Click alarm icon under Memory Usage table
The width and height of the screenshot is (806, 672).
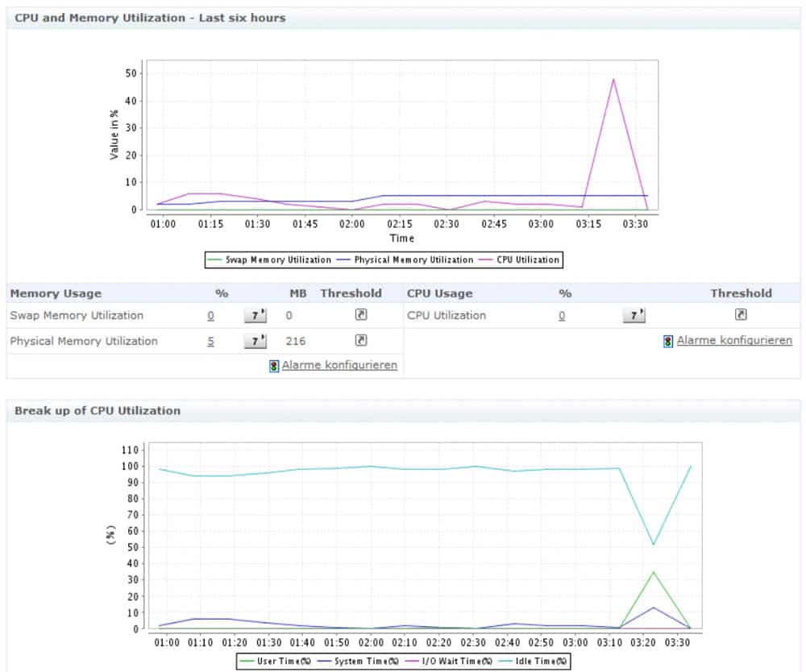(274, 366)
